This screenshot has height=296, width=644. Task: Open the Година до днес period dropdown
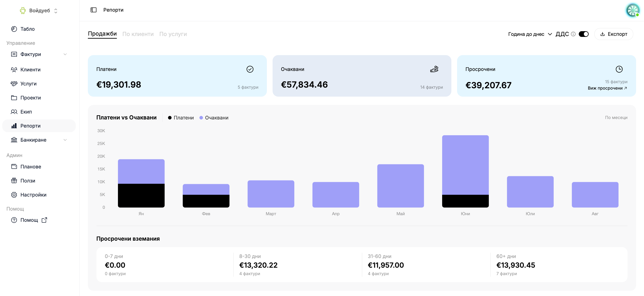tap(530, 34)
